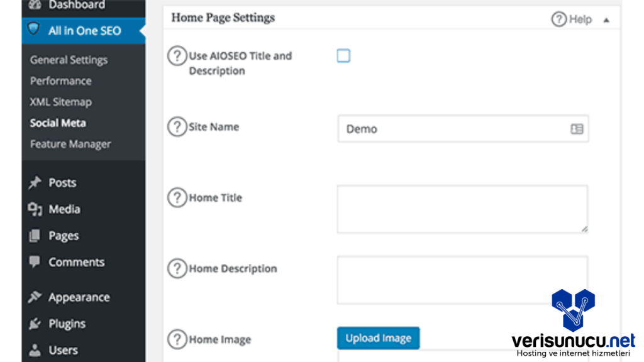This screenshot has width=644, height=362.
Task: Click the Pages icon in sidebar
Action: point(35,236)
